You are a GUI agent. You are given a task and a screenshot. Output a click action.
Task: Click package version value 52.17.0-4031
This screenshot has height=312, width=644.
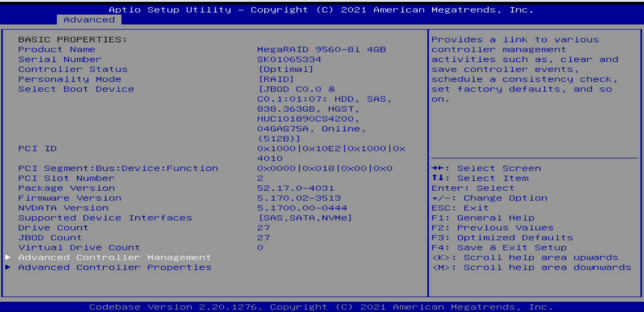[x=296, y=188]
